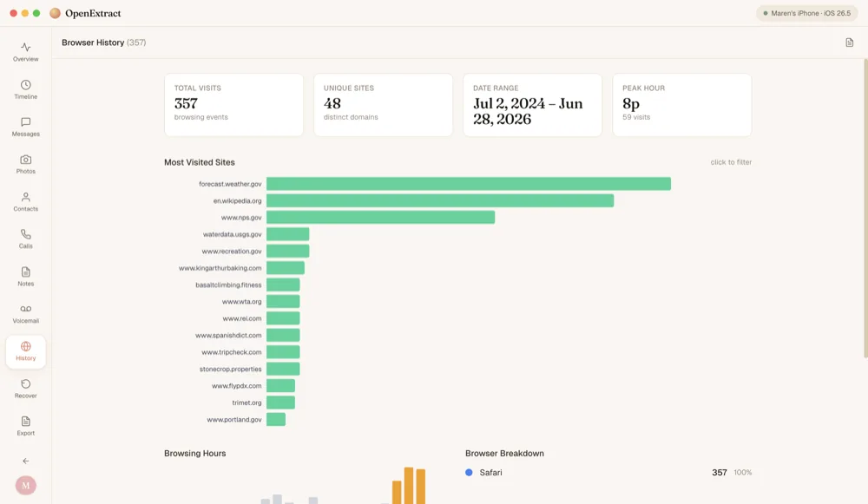
Task: Filter by en.wikipedia.org bar
Action: pos(440,200)
